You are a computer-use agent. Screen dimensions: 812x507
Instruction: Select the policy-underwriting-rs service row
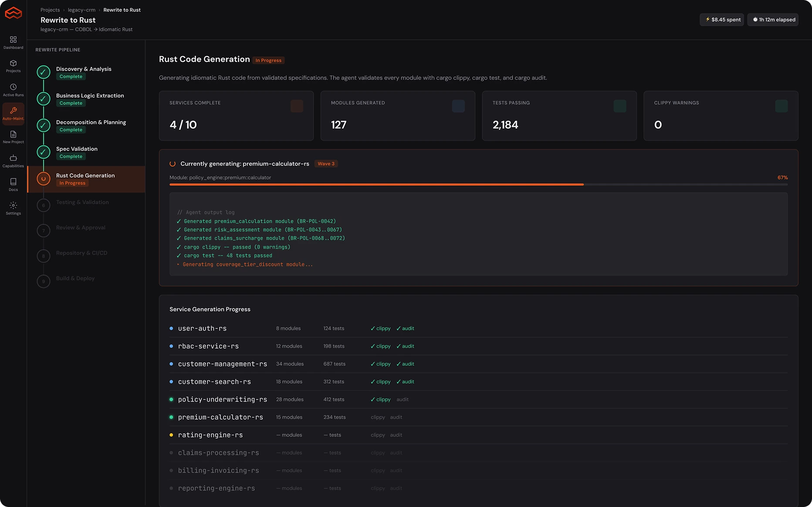478,399
